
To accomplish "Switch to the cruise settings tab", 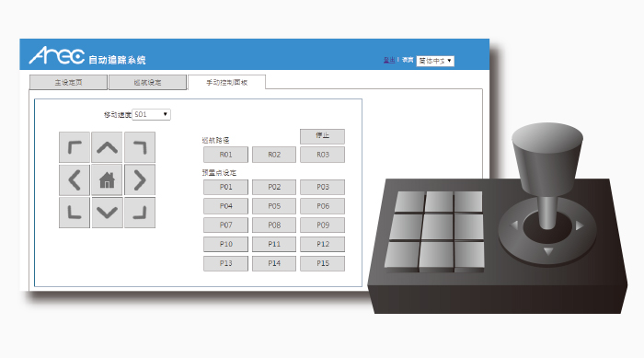I will [147, 82].
